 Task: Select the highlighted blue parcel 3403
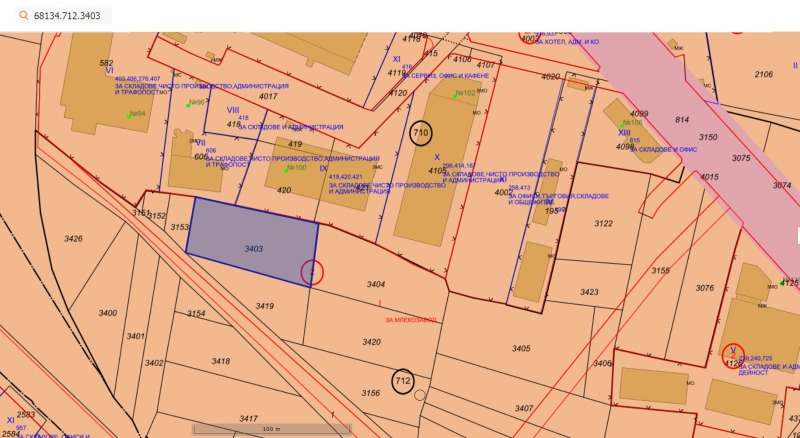pos(252,239)
